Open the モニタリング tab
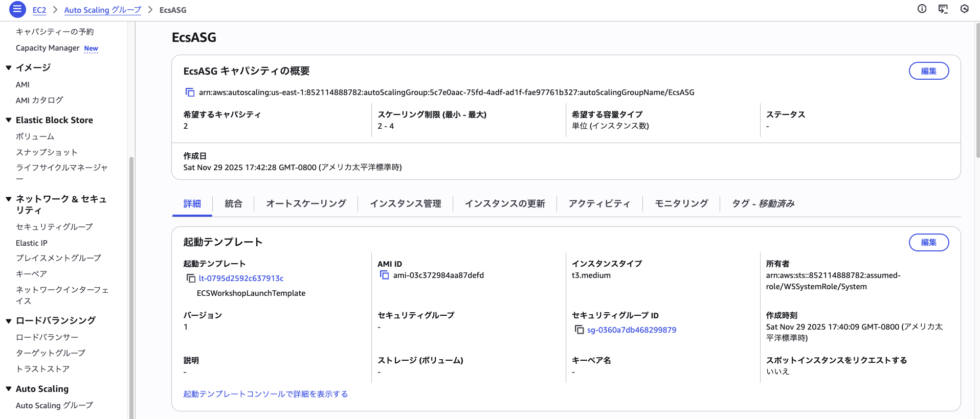The height and width of the screenshot is (419, 980). click(x=681, y=203)
